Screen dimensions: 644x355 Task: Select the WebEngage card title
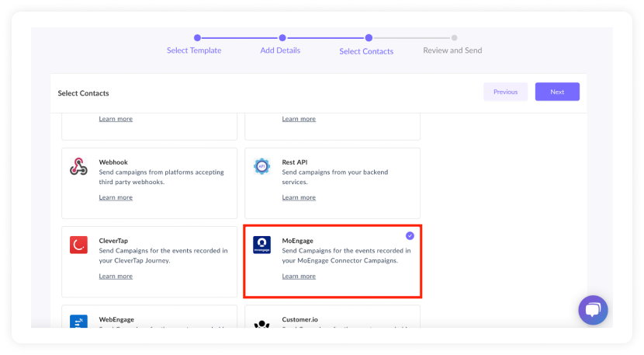click(116, 319)
